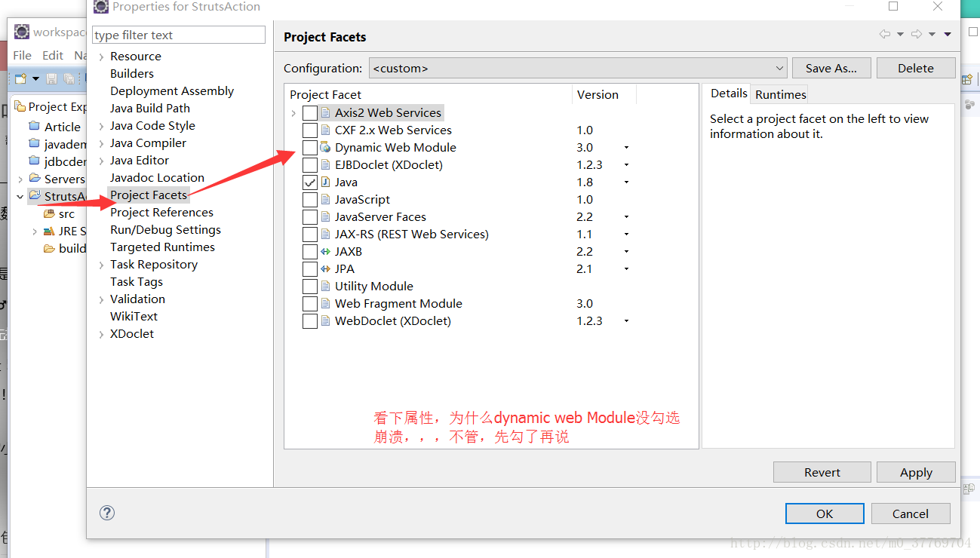Expand the Axis2 Web Services row
This screenshot has height=558, width=980.
pos(293,113)
